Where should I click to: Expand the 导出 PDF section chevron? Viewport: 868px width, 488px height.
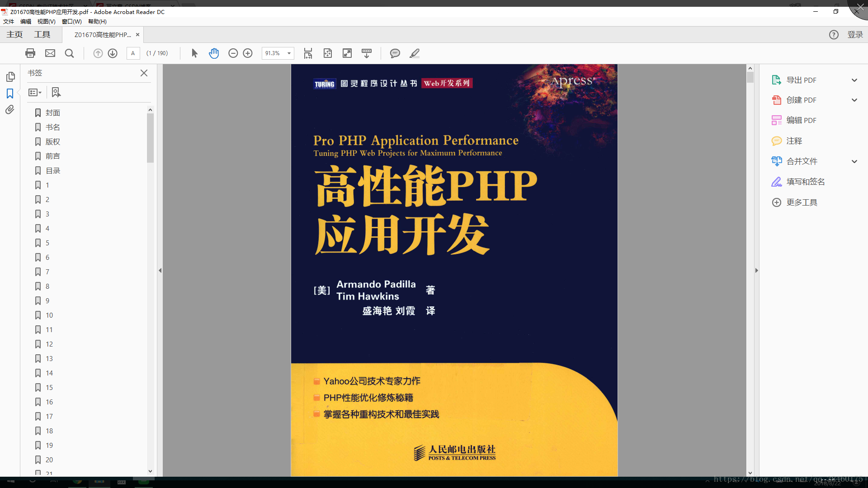[x=854, y=80]
